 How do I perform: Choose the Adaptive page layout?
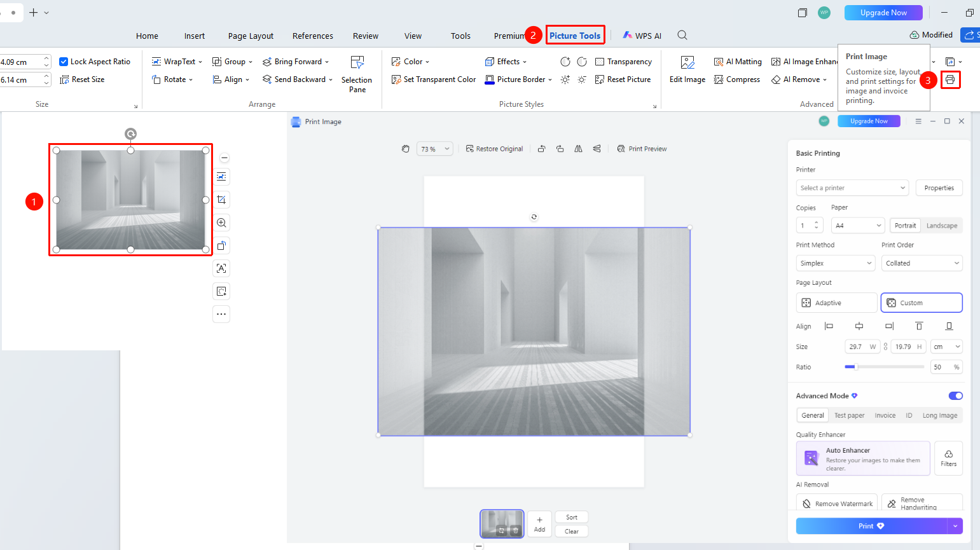click(837, 303)
